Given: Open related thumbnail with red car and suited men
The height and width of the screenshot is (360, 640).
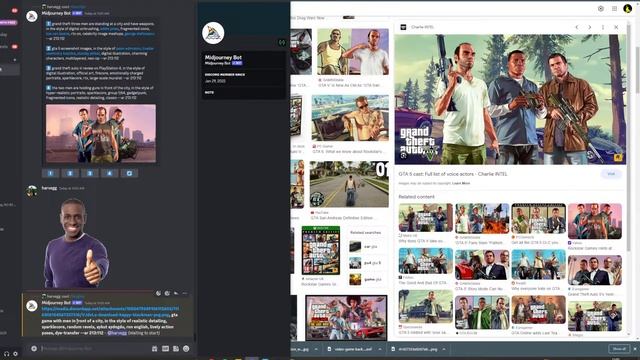Looking at the screenshot, I should point(482,265).
